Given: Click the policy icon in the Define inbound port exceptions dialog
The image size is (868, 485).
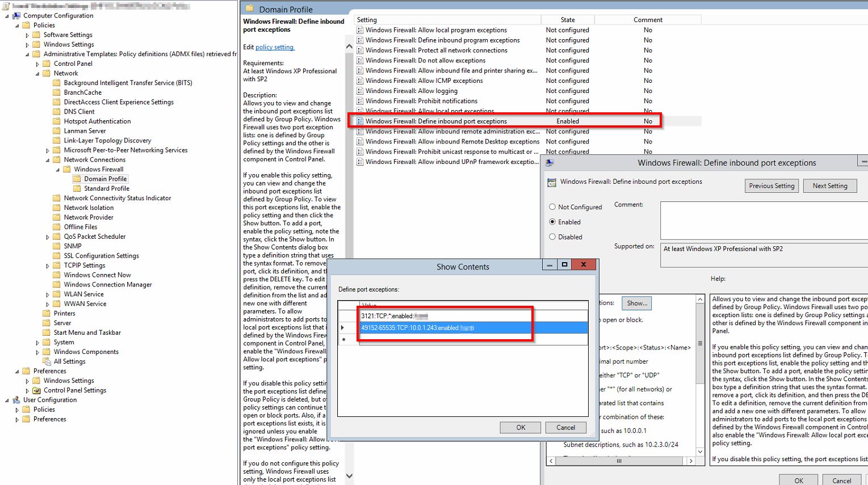Looking at the screenshot, I should 552,182.
